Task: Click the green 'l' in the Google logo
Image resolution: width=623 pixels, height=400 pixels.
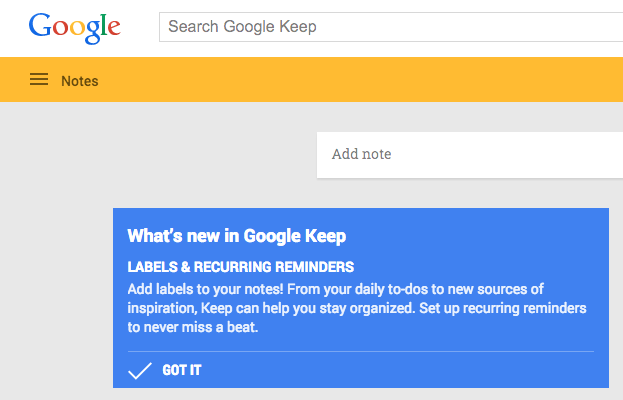Action: pyautogui.click(x=102, y=24)
